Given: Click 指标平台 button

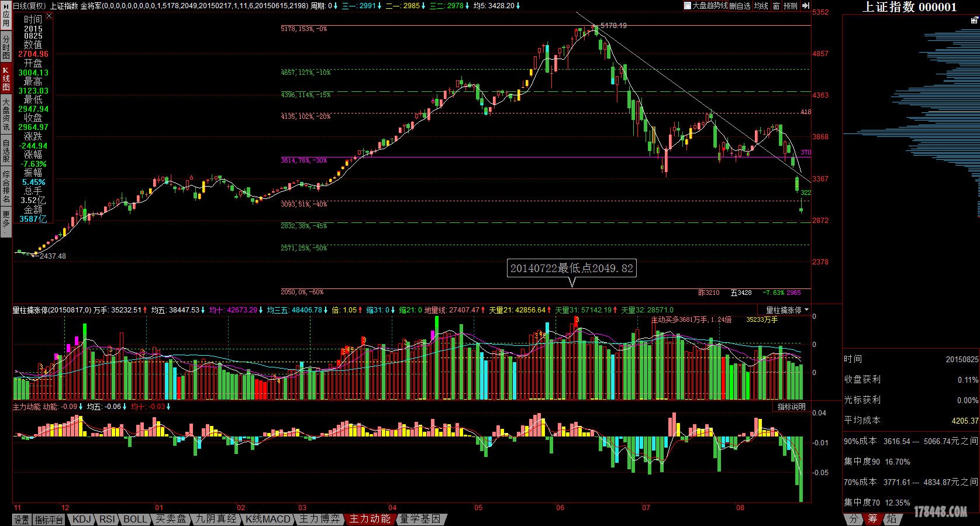Looking at the screenshot, I should tap(49, 520).
